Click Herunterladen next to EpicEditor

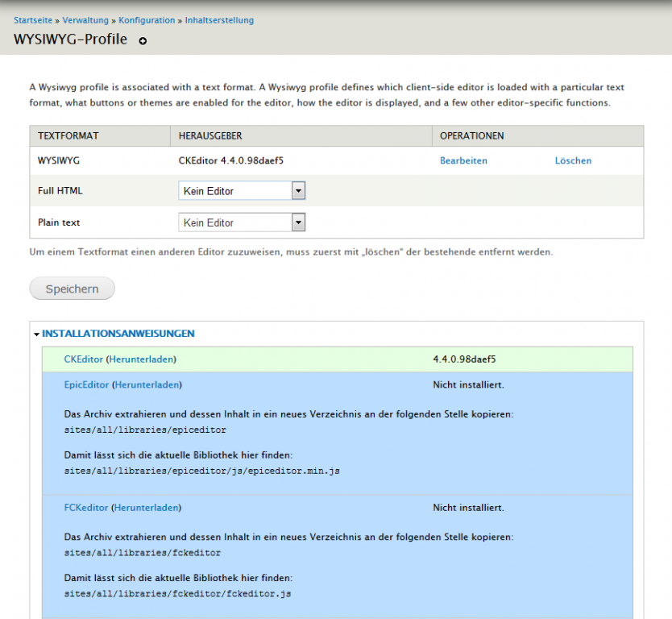click(x=146, y=385)
